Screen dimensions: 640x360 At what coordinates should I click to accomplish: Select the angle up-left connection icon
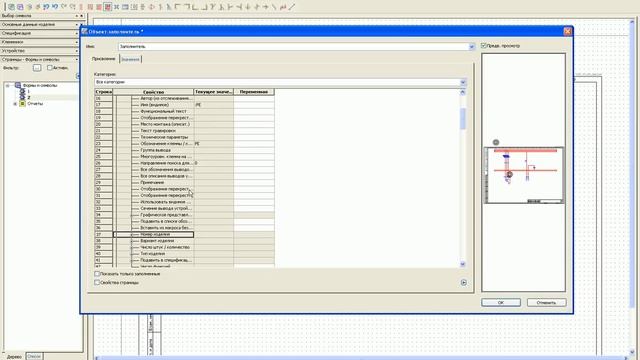point(204,7)
